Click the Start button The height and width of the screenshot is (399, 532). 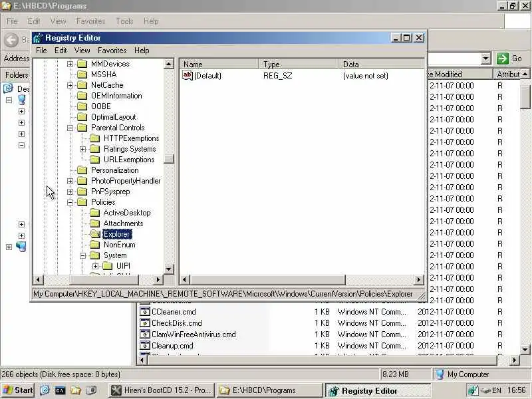point(18,390)
